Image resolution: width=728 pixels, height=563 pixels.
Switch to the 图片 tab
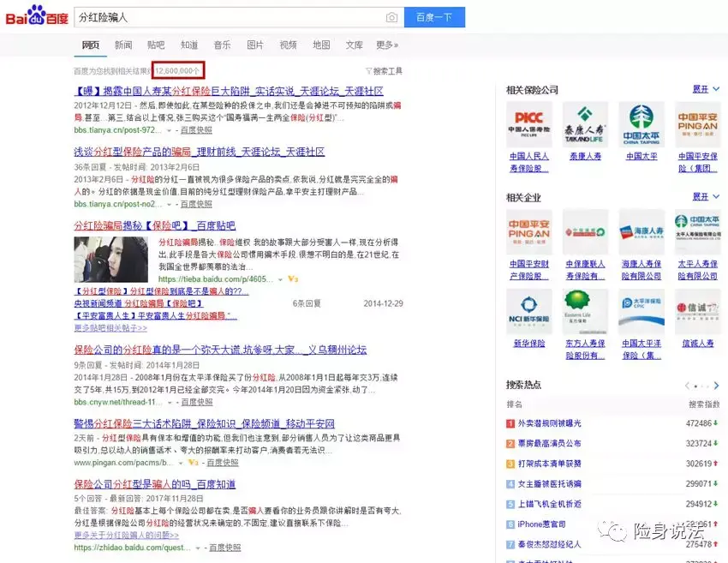tap(255, 45)
